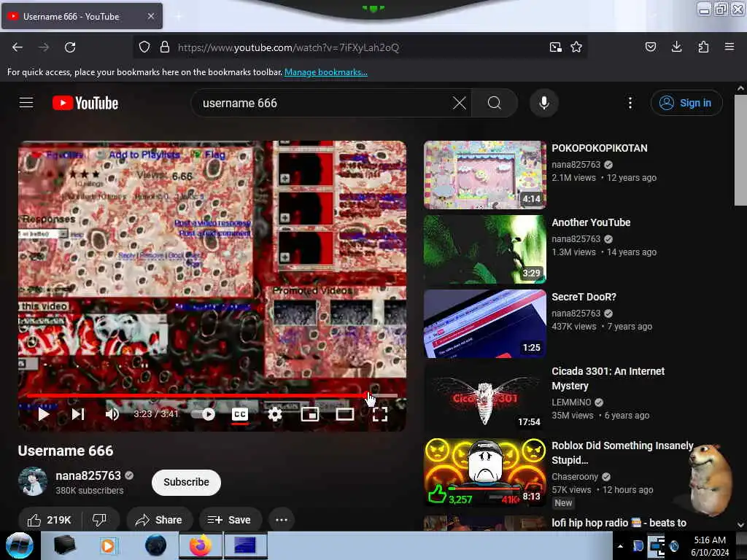747x560 pixels.
Task: Like the video with 219K likes
Action: [50, 520]
